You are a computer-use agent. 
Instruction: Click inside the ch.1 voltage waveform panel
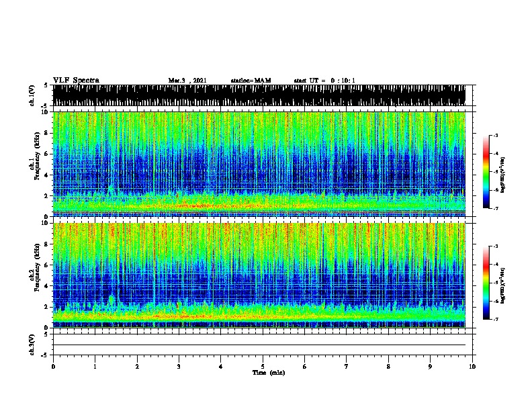click(x=259, y=95)
